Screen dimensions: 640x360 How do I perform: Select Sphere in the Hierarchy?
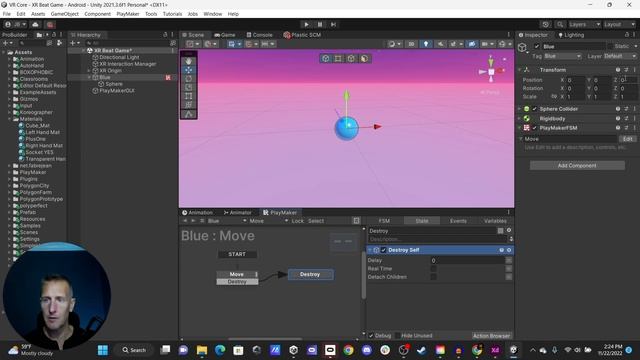click(114, 84)
